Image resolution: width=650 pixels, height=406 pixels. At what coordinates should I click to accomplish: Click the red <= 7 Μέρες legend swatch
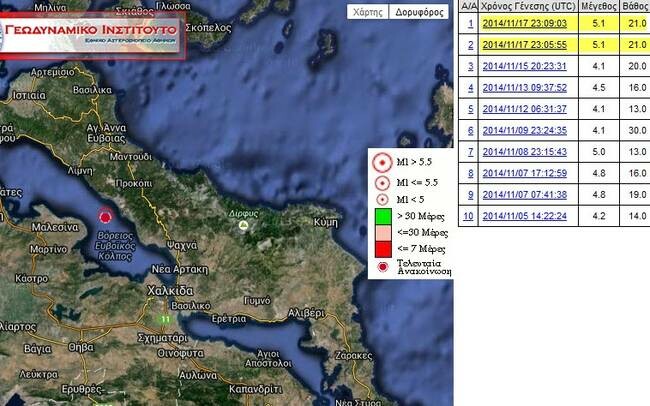(383, 250)
